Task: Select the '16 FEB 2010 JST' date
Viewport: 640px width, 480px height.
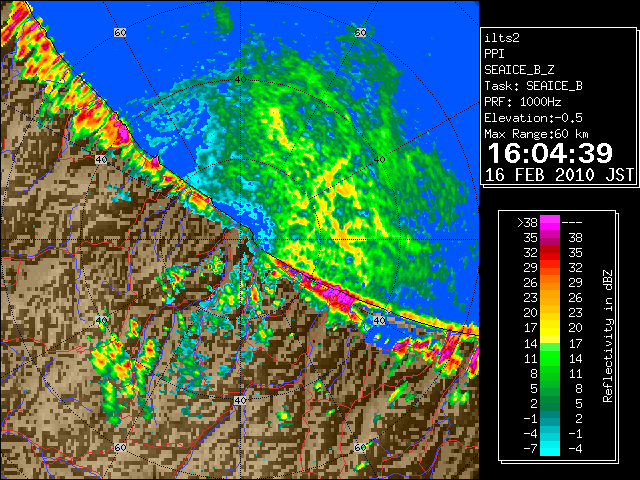Action: click(559, 175)
